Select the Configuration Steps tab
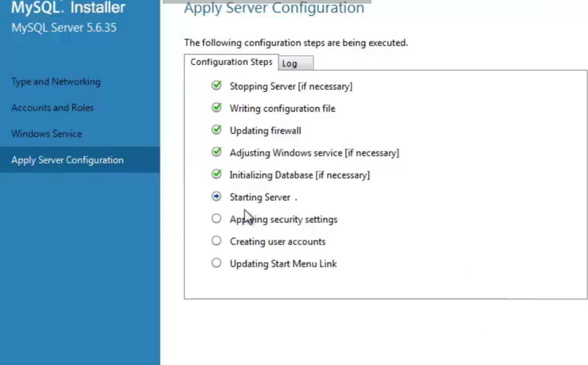 point(231,62)
